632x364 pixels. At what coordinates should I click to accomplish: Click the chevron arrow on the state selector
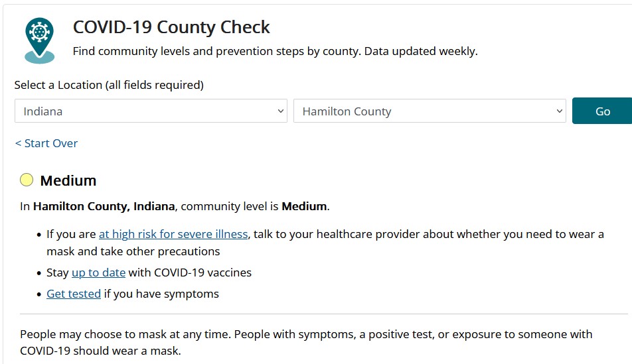281,111
